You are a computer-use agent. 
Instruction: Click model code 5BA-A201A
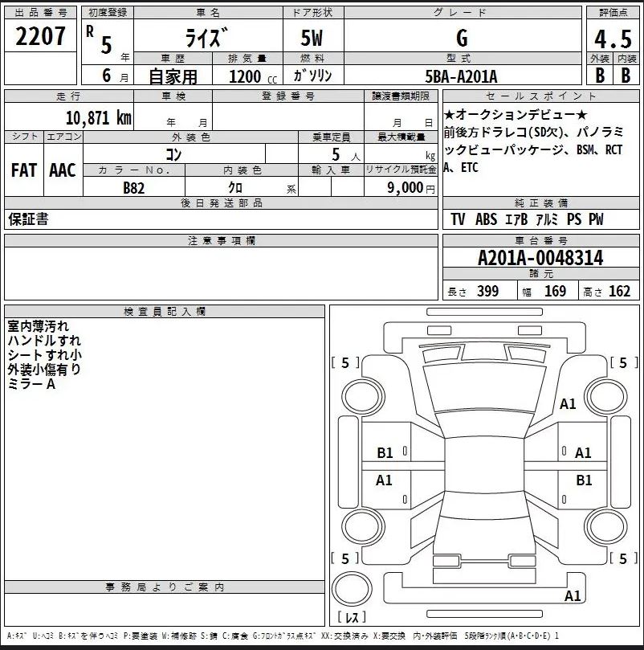point(461,76)
